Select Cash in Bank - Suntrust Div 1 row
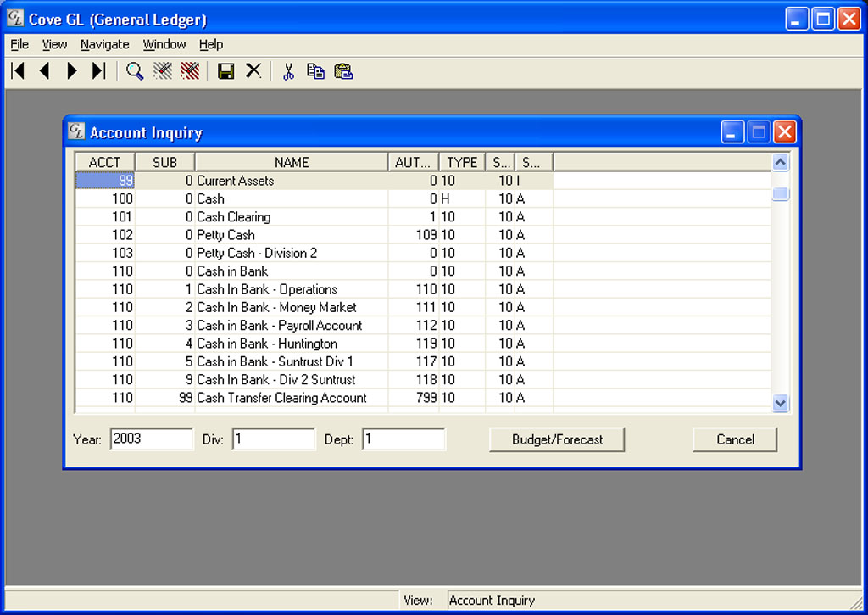The image size is (868, 615). (x=314, y=361)
